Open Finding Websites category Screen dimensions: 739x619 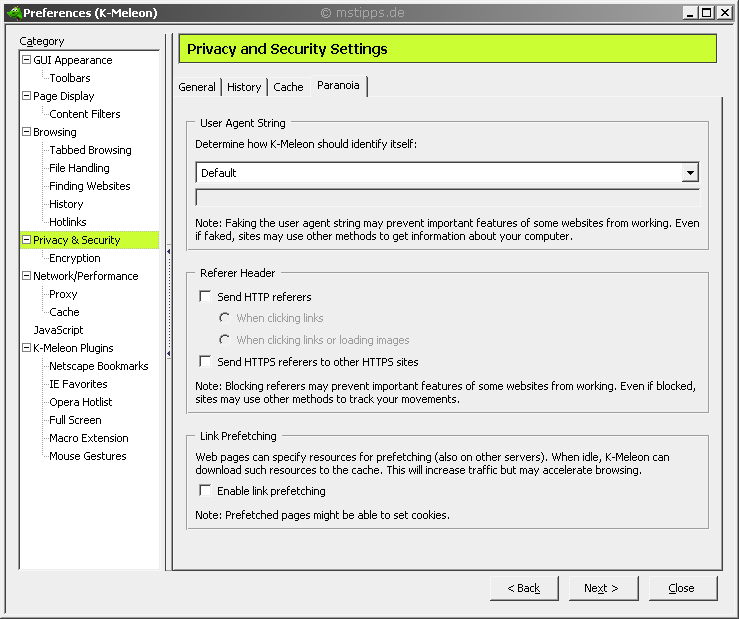[90, 186]
